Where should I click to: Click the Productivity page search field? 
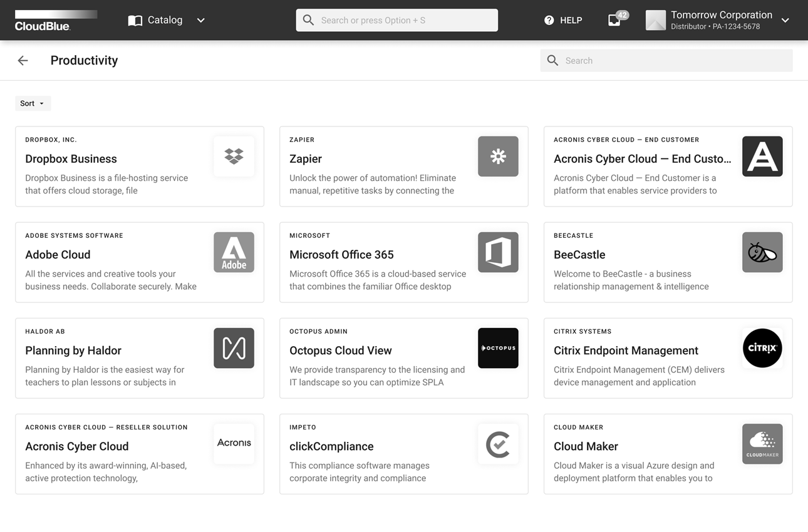(x=666, y=60)
